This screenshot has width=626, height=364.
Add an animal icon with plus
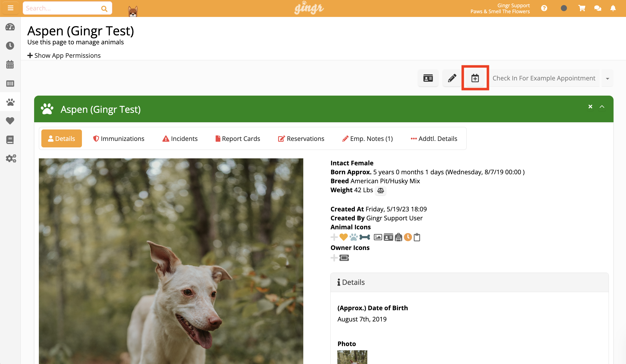[x=334, y=237]
